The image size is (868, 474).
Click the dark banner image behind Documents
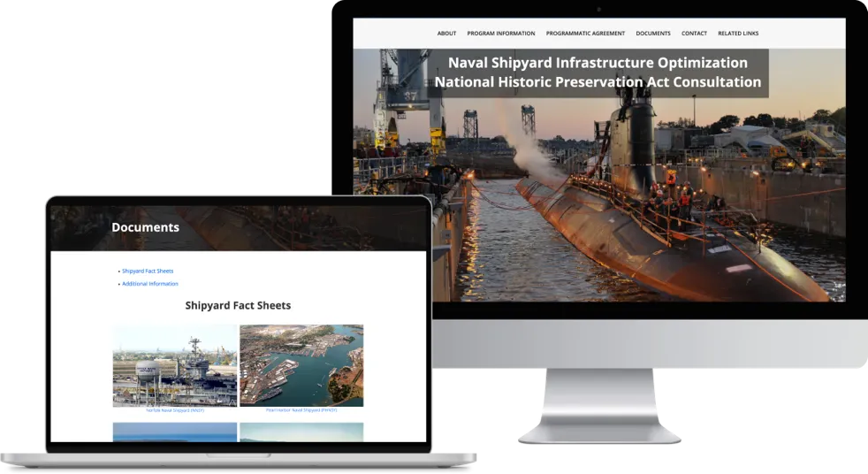coord(309,227)
